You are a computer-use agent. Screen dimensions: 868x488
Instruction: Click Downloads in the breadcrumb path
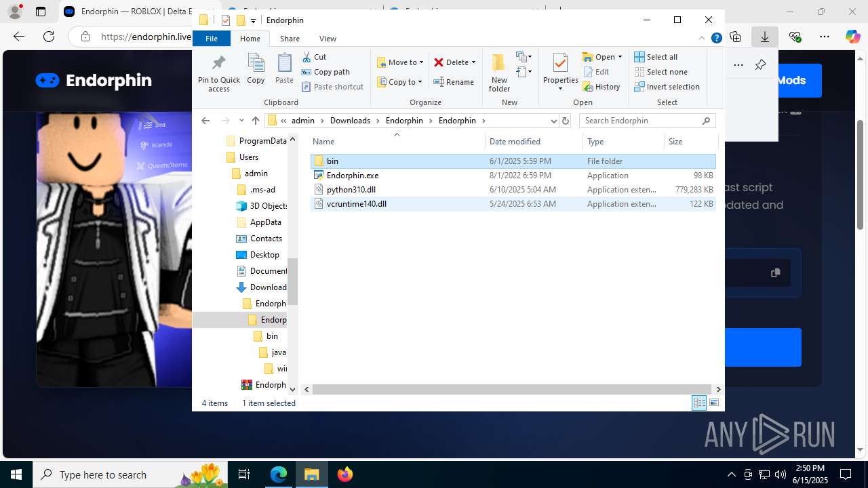click(x=350, y=121)
